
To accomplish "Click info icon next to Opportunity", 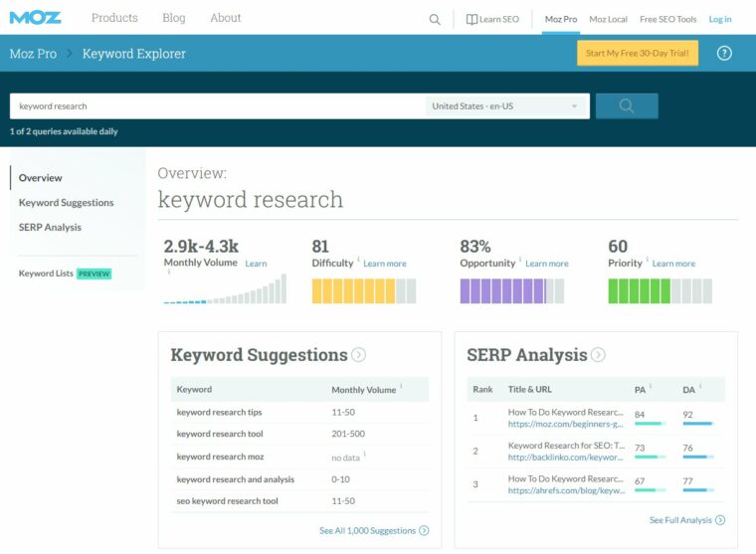I will click(520, 259).
